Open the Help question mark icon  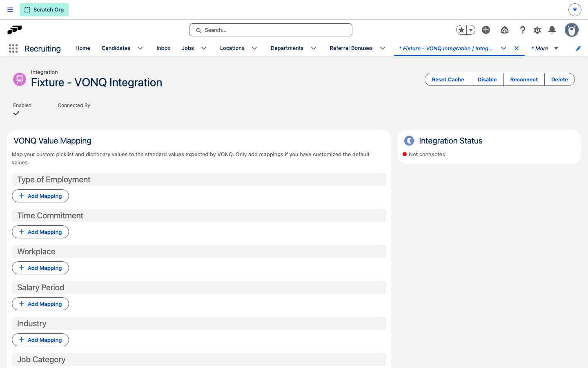click(522, 30)
